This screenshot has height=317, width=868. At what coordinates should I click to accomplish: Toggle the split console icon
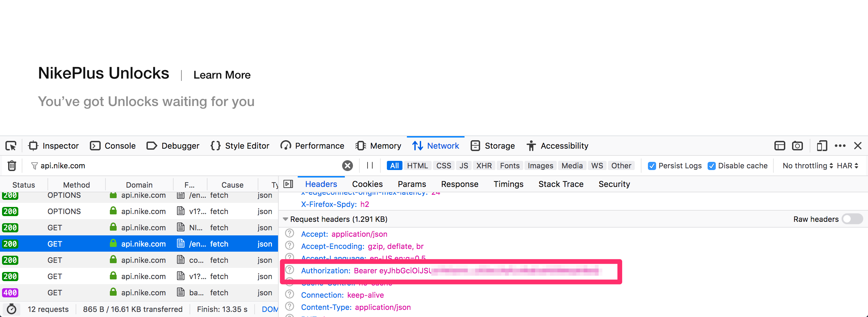pyautogui.click(x=780, y=146)
